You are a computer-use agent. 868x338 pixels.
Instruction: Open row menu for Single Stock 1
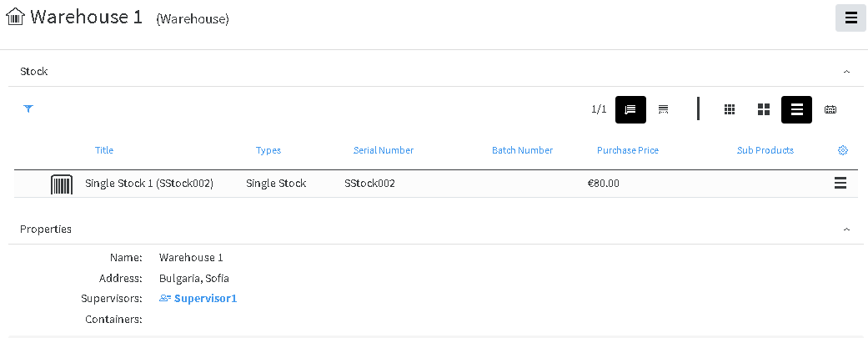point(840,184)
